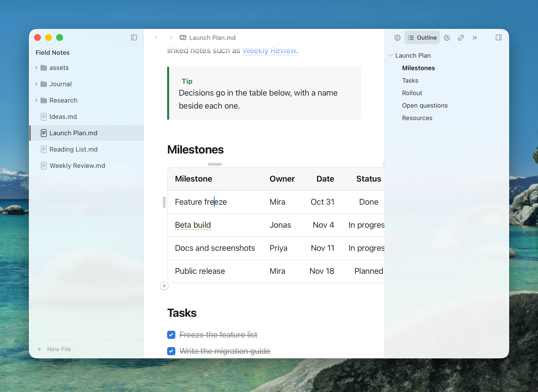Click the assets folder icon

(x=44, y=68)
